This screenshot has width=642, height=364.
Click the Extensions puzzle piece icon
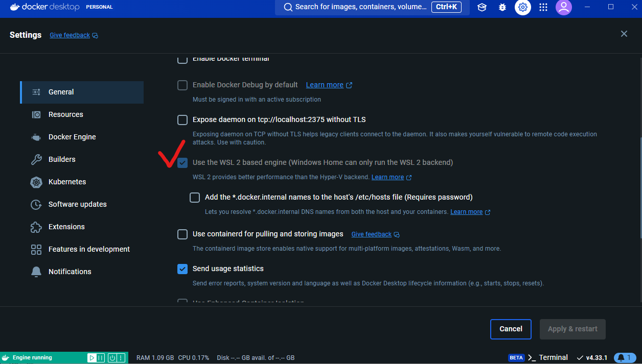click(x=36, y=227)
